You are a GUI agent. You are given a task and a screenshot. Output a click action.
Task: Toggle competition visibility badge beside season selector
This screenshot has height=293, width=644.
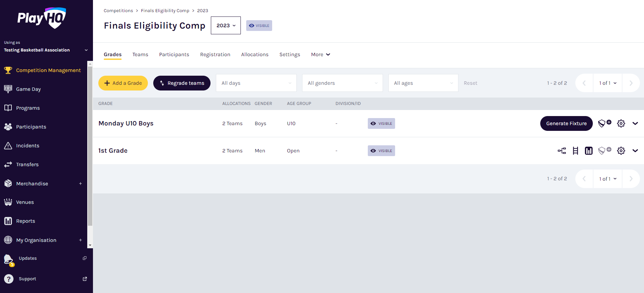[259, 26]
